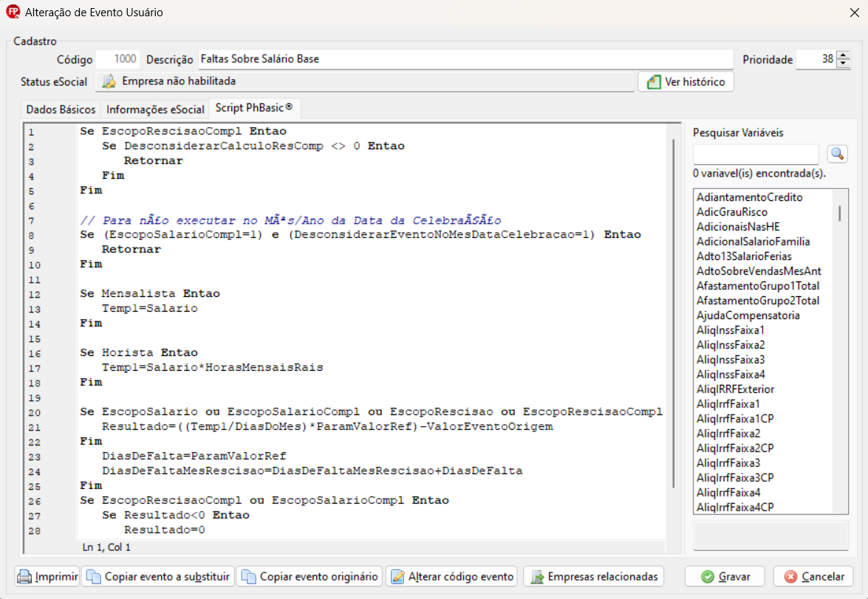The width and height of the screenshot is (868, 599).
Task: Select Adto13SalarioFerias variable
Action: point(744,256)
